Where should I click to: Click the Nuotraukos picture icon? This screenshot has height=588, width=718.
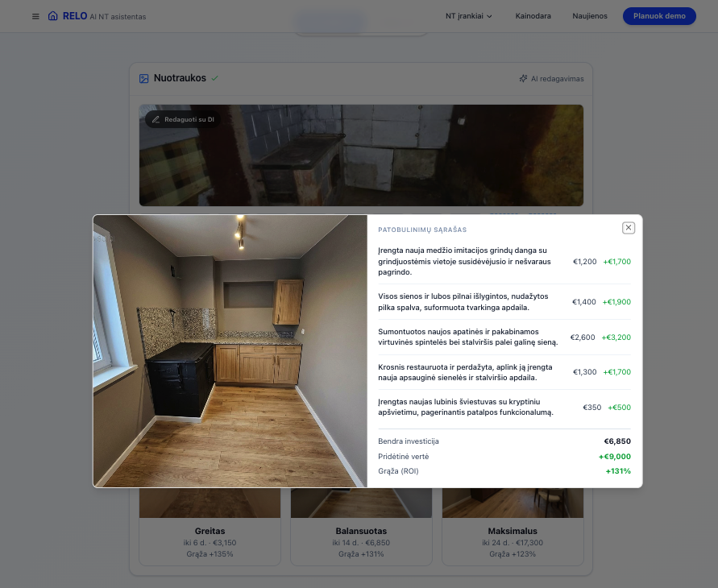(144, 79)
